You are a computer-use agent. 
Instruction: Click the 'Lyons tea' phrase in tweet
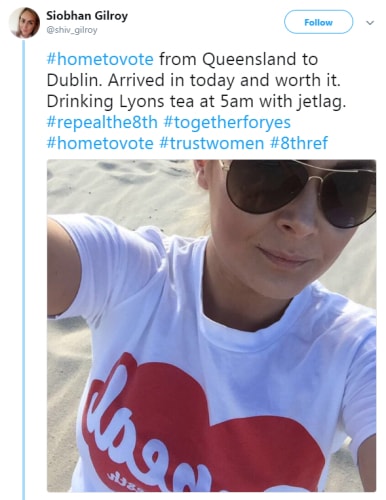(x=156, y=102)
